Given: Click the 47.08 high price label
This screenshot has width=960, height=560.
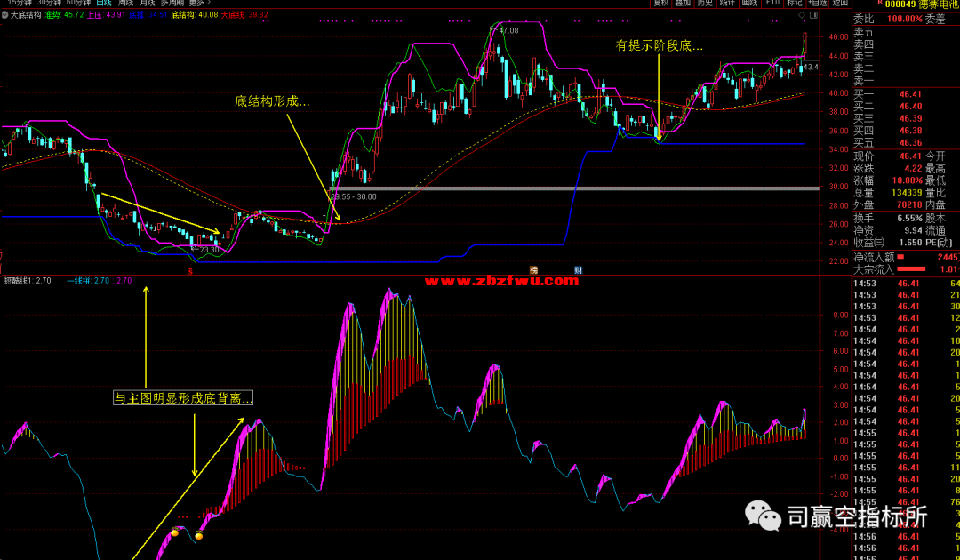Looking at the screenshot, I should point(508,30).
